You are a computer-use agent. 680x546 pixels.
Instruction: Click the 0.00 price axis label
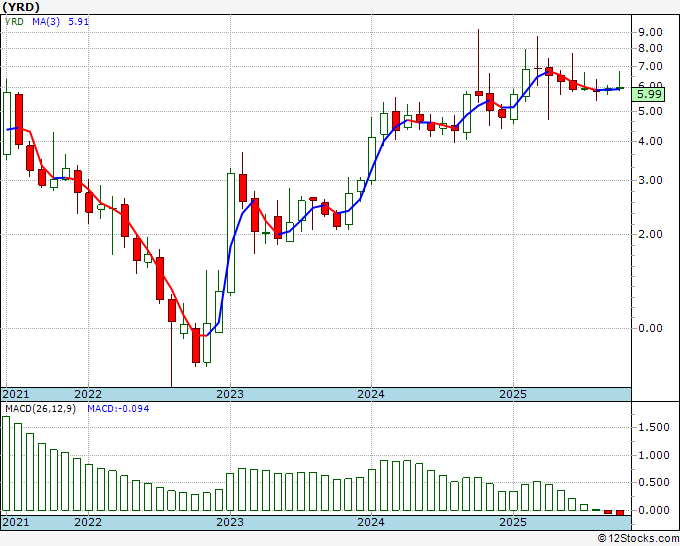point(650,328)
